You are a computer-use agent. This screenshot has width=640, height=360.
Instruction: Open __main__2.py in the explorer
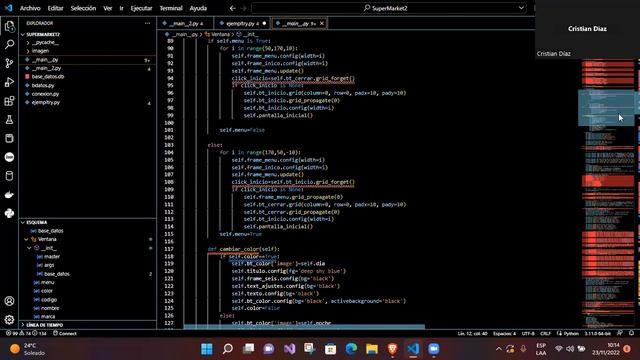(46, 69)
